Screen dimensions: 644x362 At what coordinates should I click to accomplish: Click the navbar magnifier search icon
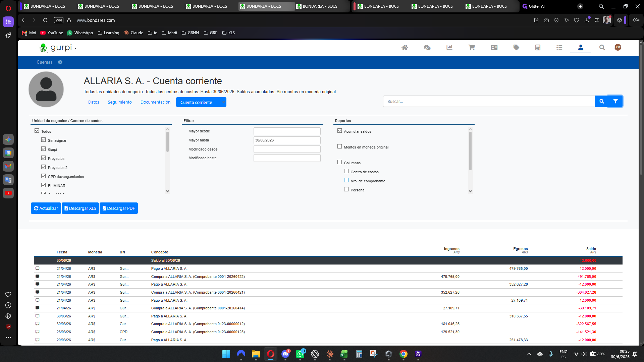[x=602, y=48]
